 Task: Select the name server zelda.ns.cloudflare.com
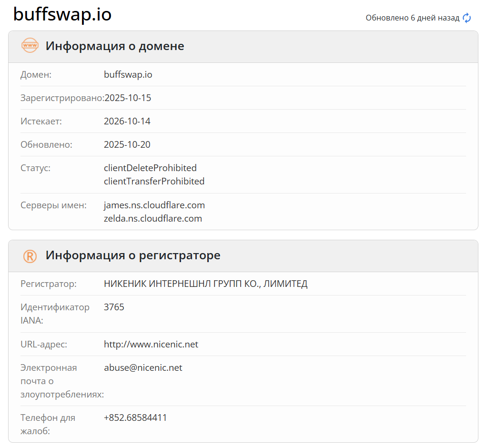pyautogui.click(x=153, y=218)
